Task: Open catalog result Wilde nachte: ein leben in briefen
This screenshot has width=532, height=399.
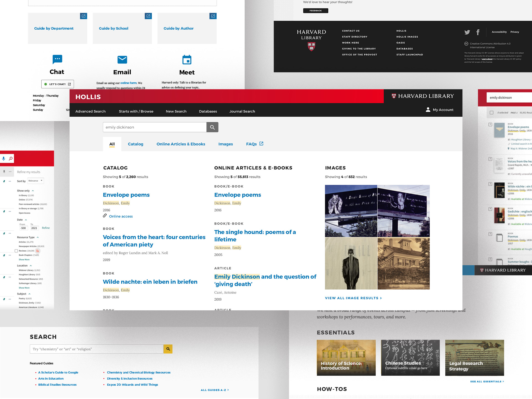Action: tap(150, 282)
